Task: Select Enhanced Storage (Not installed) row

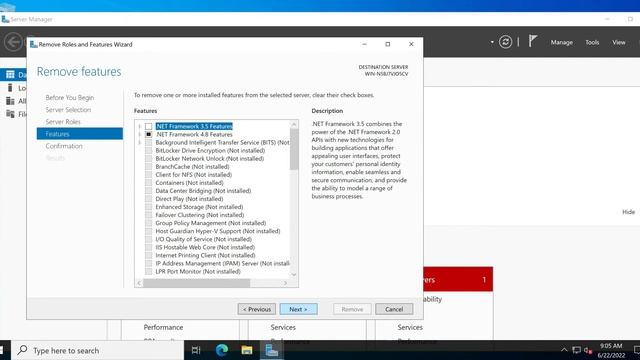Action: click(199, 207)
